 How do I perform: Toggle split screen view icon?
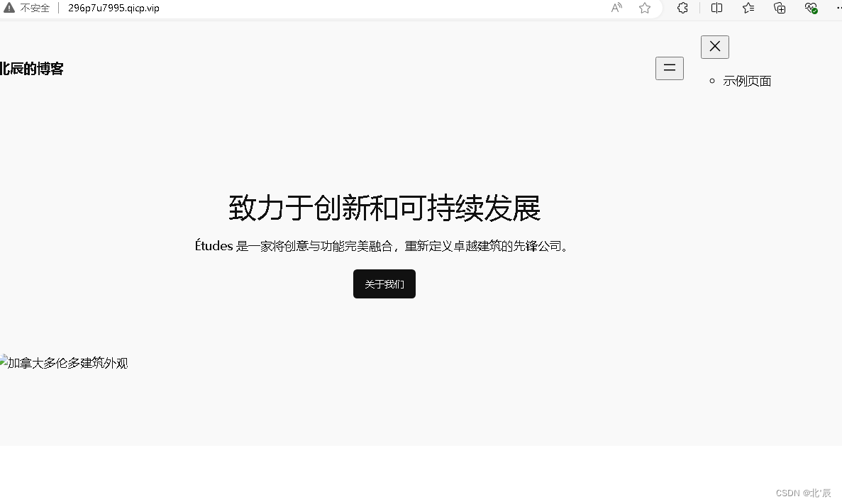coord(716,8)
